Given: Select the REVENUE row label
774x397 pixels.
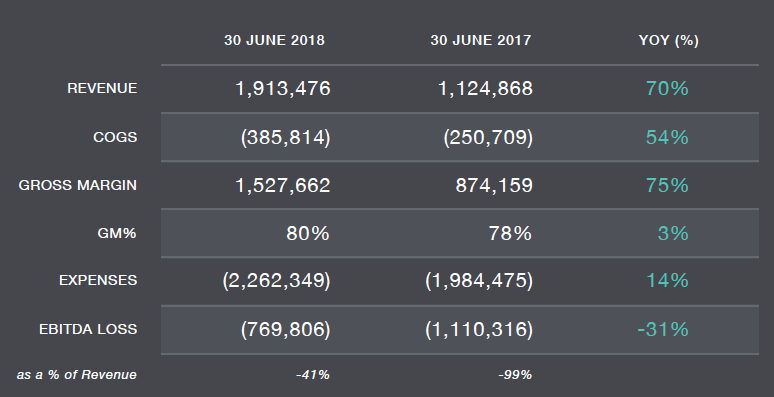Looking at the screenshot, I should pos(102,88).
